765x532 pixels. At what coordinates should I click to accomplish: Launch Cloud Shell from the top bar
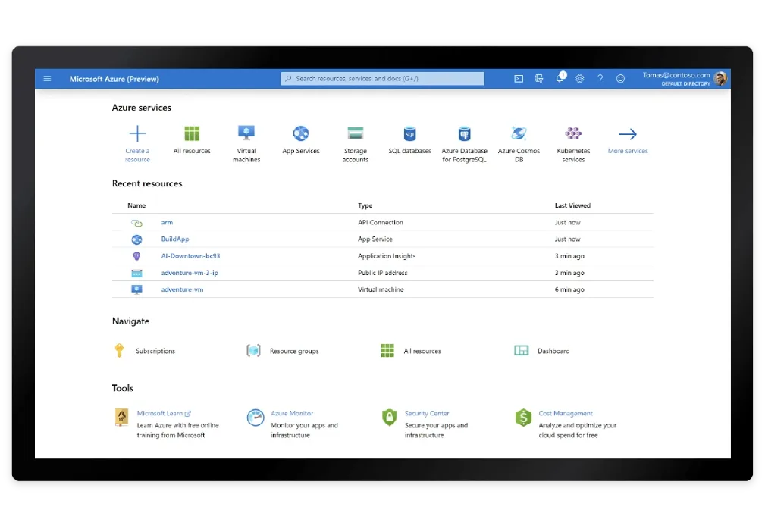[x=519, y=79]
